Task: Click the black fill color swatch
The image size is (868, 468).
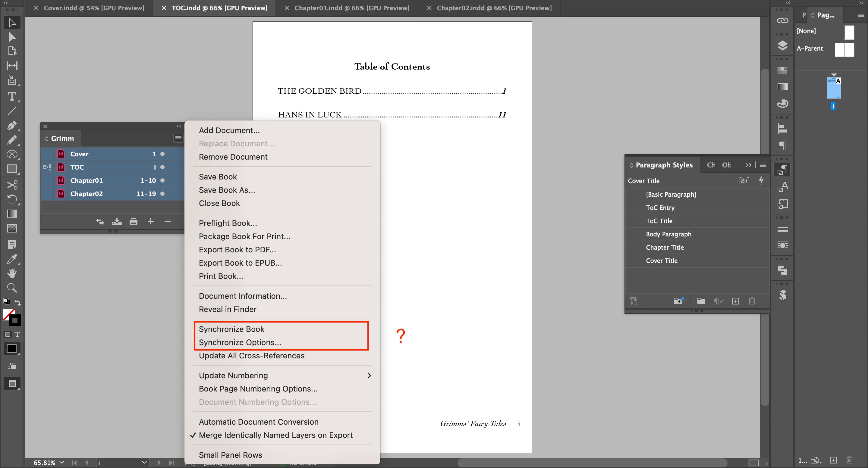Action: tap(12, 348)
